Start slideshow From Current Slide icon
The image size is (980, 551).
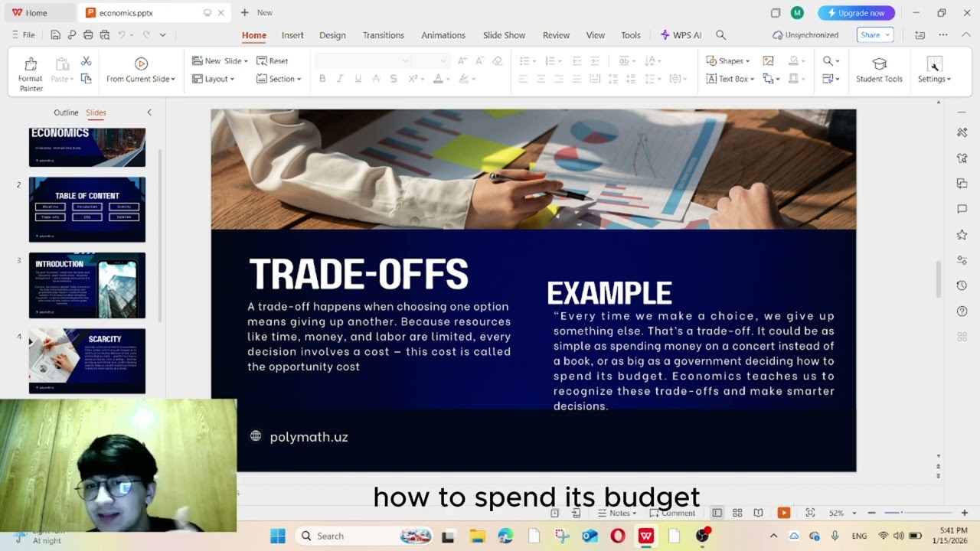(x=141, y=64)
